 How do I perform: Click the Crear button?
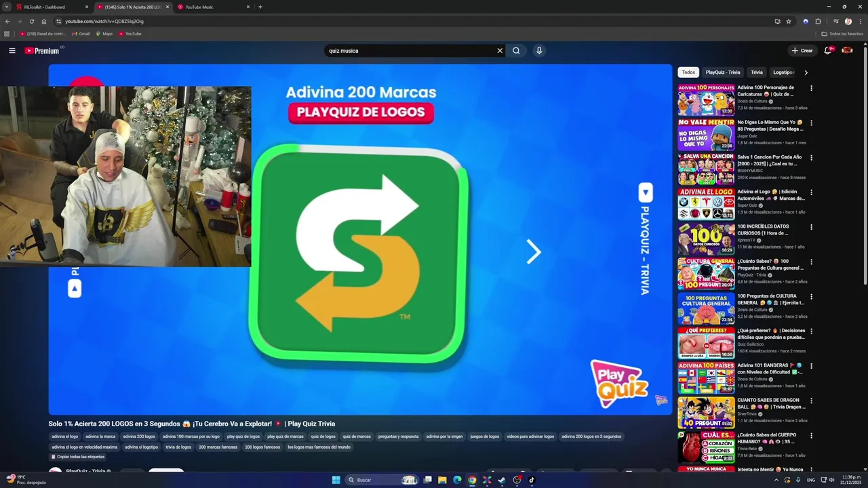[802, 51]
